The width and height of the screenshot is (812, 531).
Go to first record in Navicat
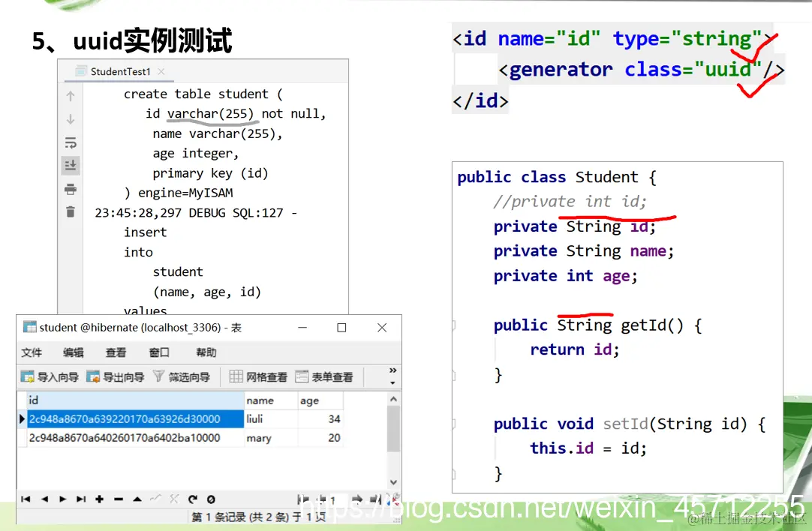[x=26, y=499]
